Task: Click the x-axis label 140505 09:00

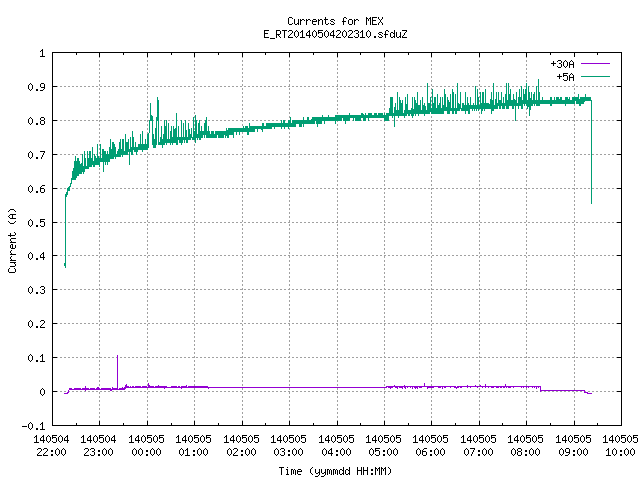Action: [x=573, y=446]
